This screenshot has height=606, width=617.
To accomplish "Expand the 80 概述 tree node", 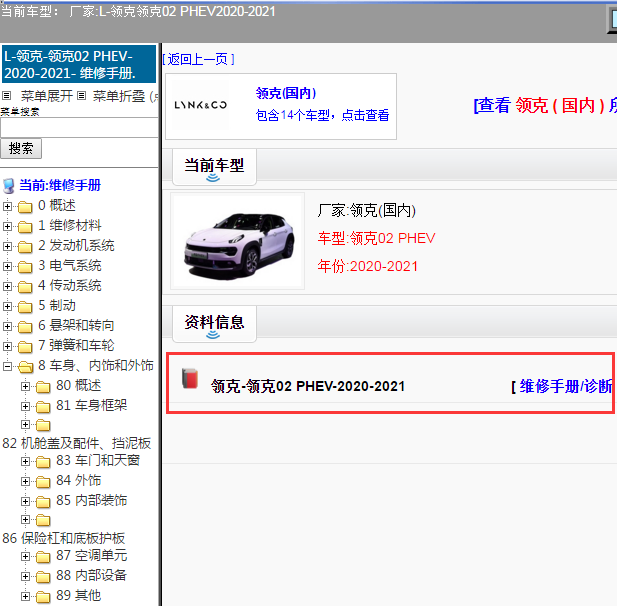I will tap(25, 386).
